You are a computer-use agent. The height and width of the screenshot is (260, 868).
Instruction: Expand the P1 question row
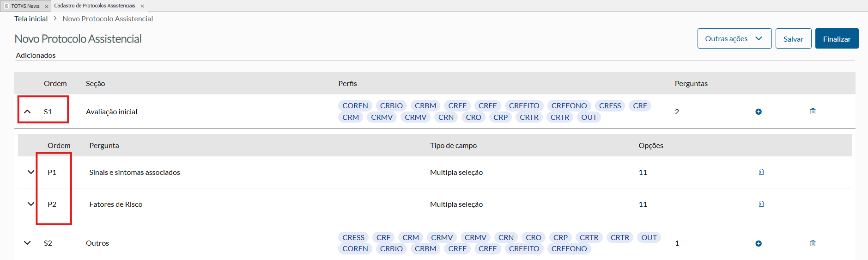[31, 172]
